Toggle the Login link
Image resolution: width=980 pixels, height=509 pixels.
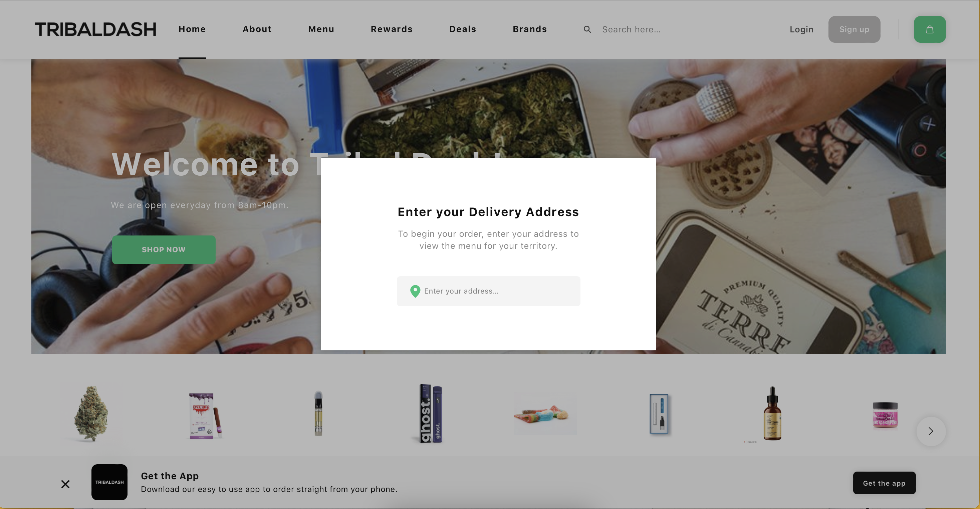[x=802, y=29]
